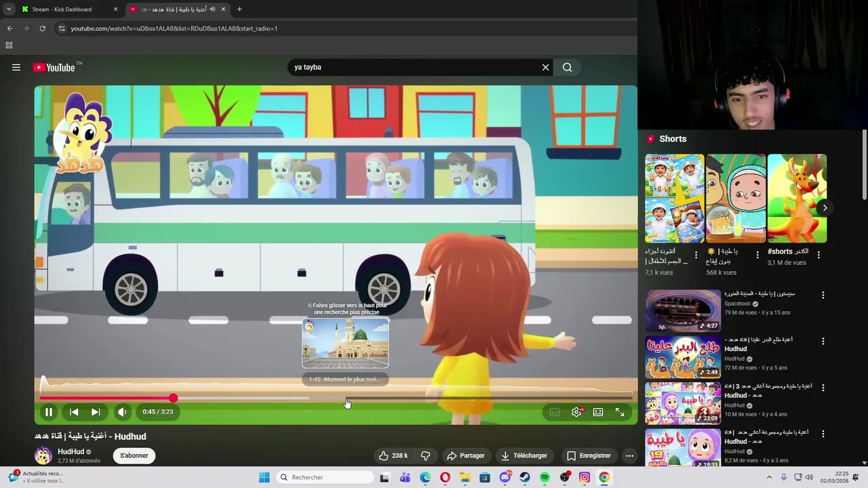Click the red progress bar scrubber
The image size is (868, 488).
[174, 398]
